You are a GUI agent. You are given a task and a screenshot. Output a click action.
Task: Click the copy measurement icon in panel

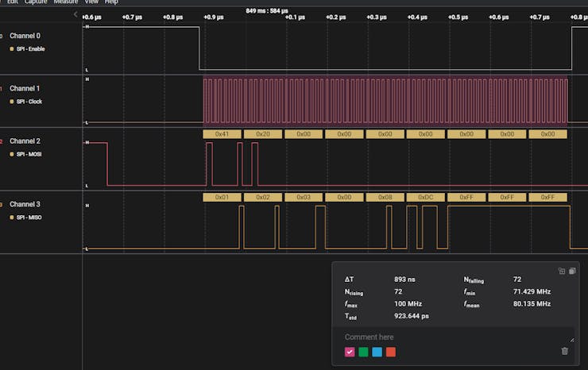pos(572,272)
